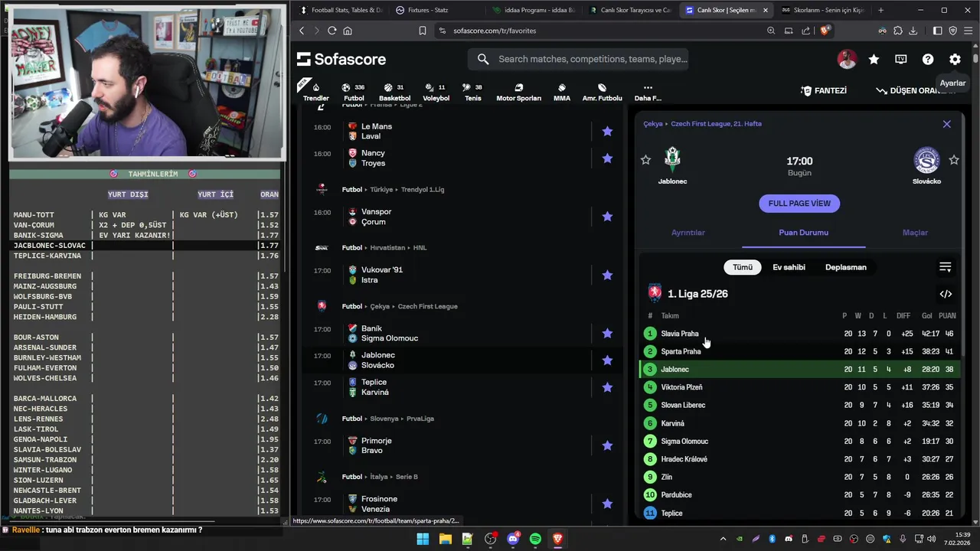Screen dimensions: 980x551
Task: Switch to iddaa Programı browser tab
Action: click(x=533, y=10)
